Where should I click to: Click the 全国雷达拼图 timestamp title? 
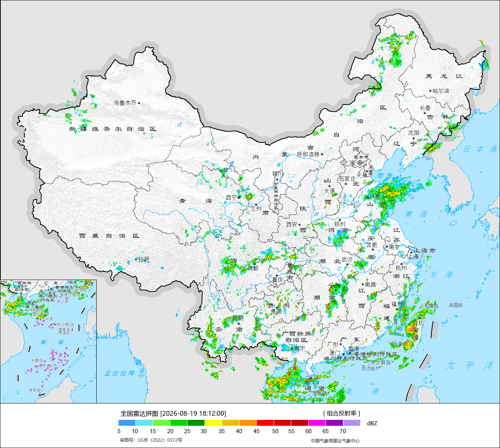(x=173, y=414)
